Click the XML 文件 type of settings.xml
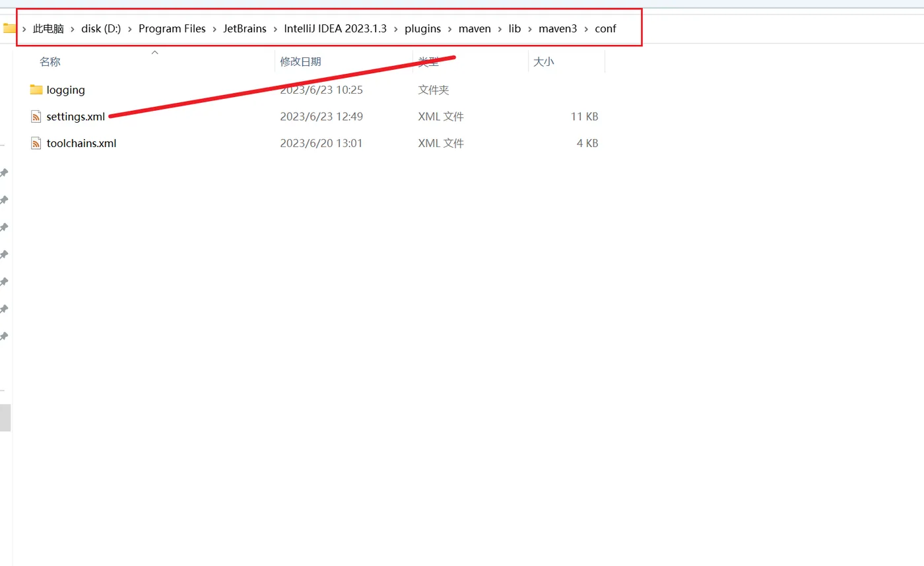924x566 pixels. coord(441,117)
